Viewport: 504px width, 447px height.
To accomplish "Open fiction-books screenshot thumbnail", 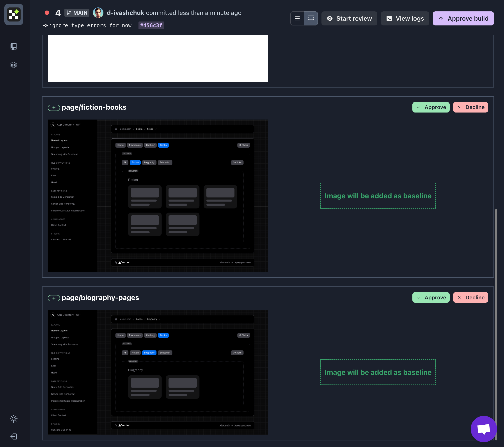I will click(x=158, y=196).
